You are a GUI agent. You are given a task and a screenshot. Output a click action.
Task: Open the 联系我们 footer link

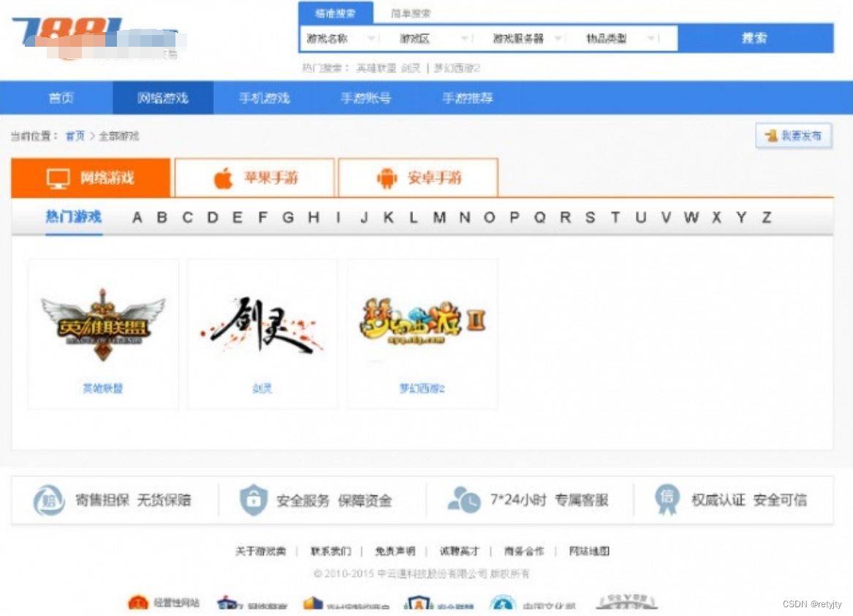tap(331, 551)
